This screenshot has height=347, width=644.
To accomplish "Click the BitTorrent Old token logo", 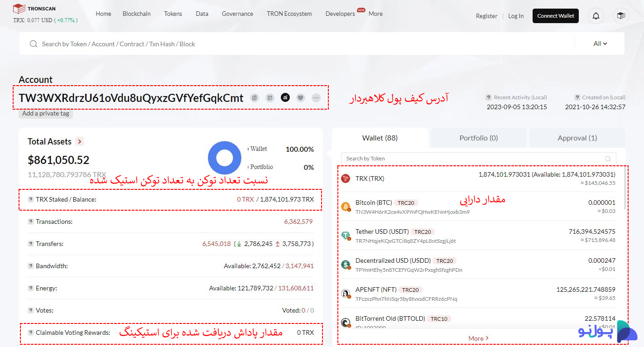I will [x=346, y=323].
